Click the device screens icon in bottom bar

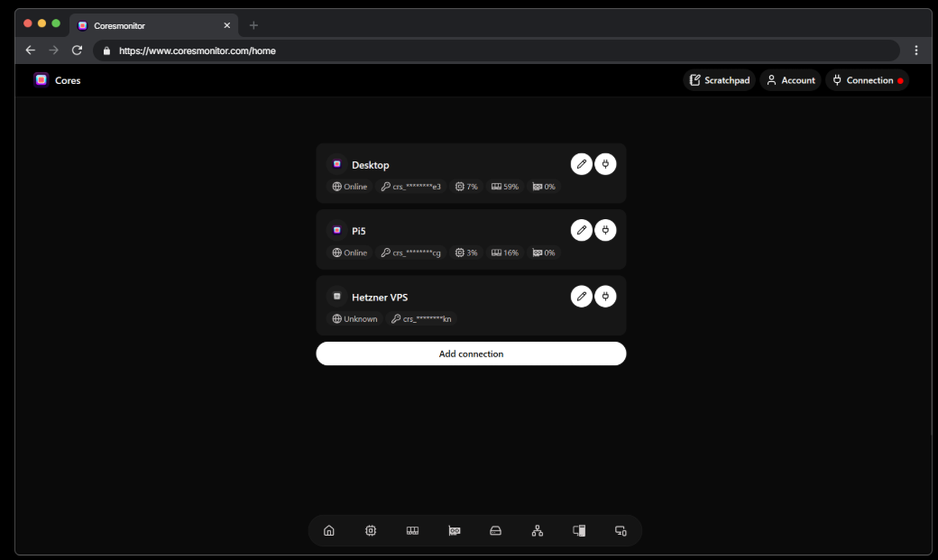coord(578,530)
